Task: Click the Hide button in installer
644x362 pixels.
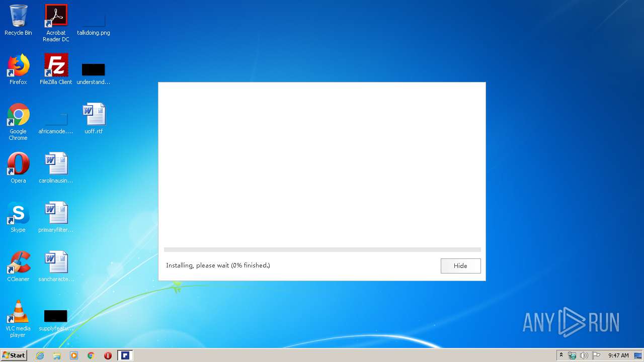Action: (460, 265)
